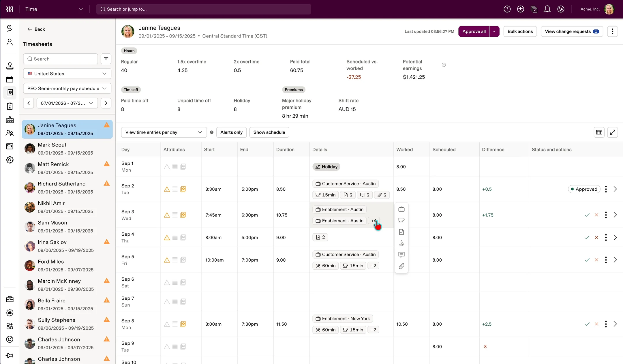Open the View time entries per day dropdown
Screen dimensions: 623x364
click(x=164, y=132)
